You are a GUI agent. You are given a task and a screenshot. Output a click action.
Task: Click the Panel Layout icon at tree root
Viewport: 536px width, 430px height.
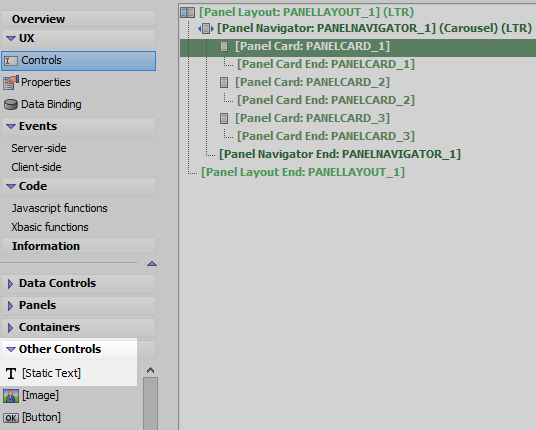187,13
